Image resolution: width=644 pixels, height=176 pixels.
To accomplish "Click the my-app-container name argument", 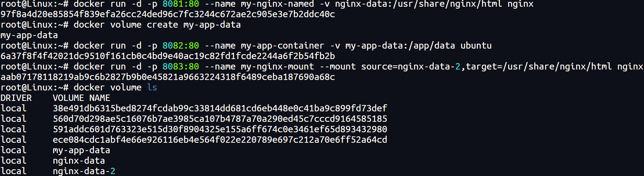I will pos(283,46).
